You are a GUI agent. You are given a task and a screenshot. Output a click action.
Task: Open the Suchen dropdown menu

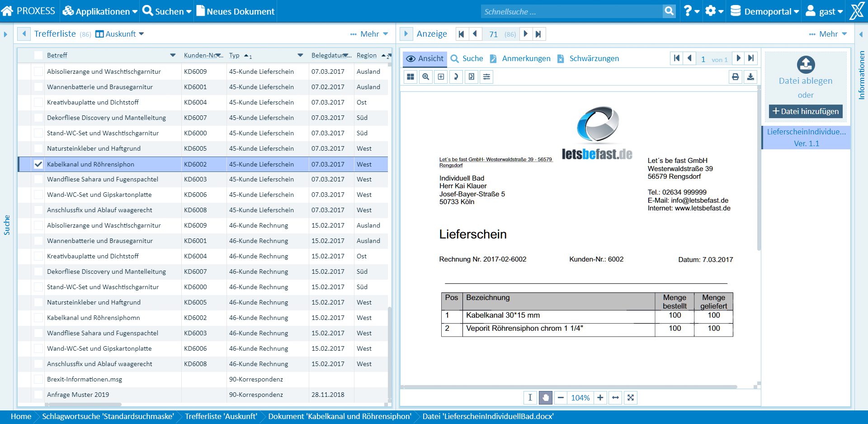pyautogui.click(x=167, y=11)
